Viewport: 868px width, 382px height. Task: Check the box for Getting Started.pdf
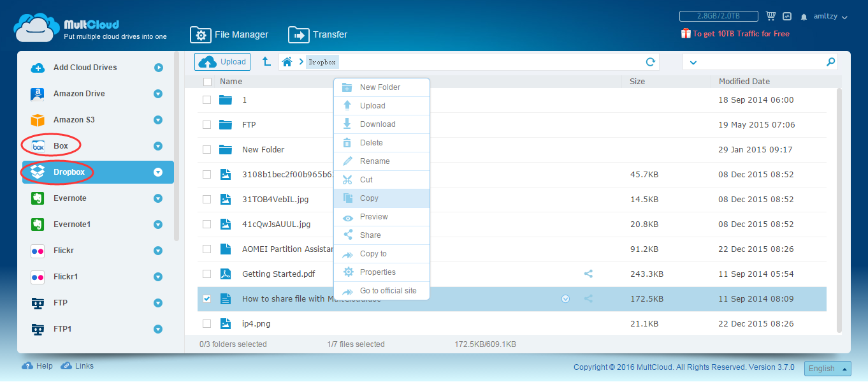click(x=206, y=274)
